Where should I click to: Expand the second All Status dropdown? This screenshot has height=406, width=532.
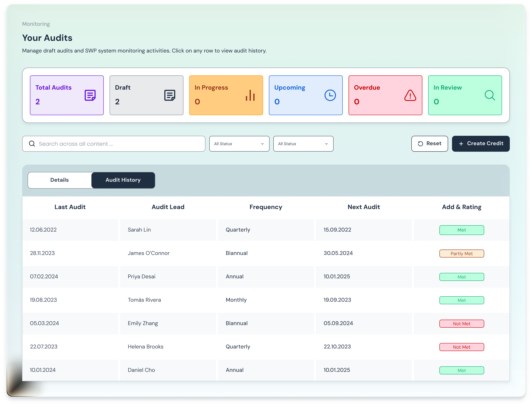303,144
